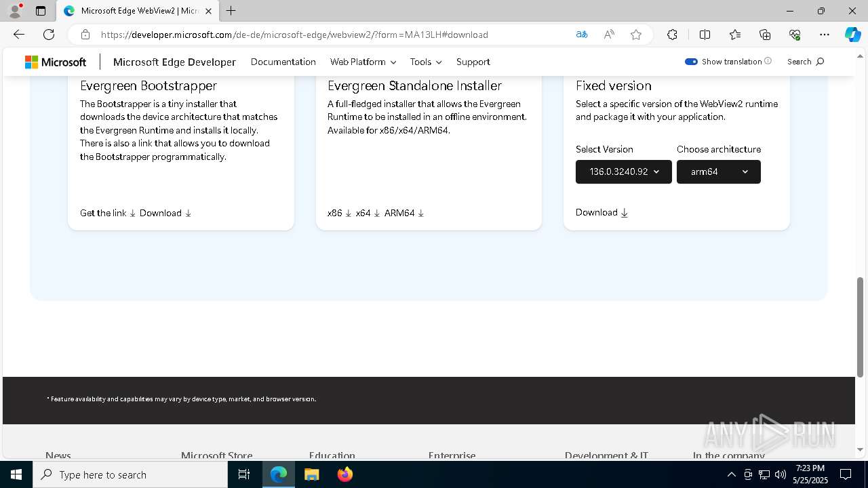
Task: Activate the Read aloud icon
Action: pyautogui.click(x=609, y=35)
